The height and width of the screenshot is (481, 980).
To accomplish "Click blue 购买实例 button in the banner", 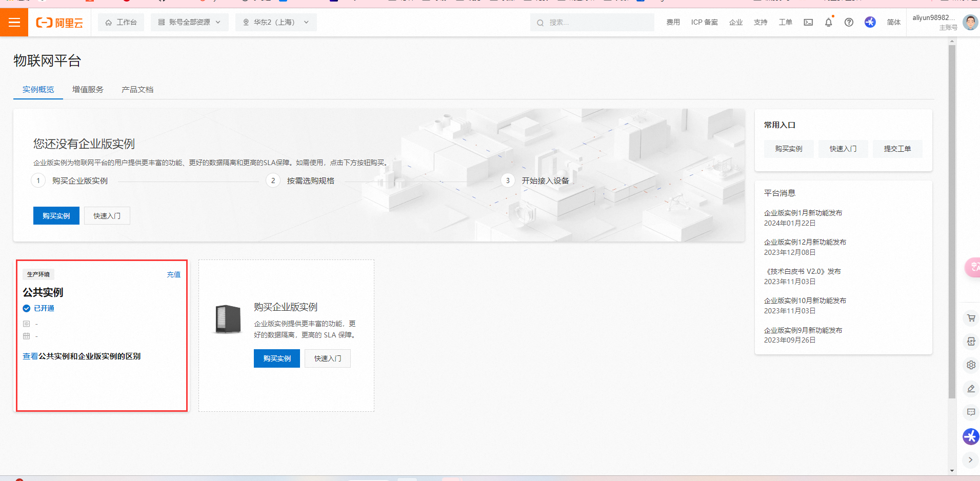I will pos(56,216).
